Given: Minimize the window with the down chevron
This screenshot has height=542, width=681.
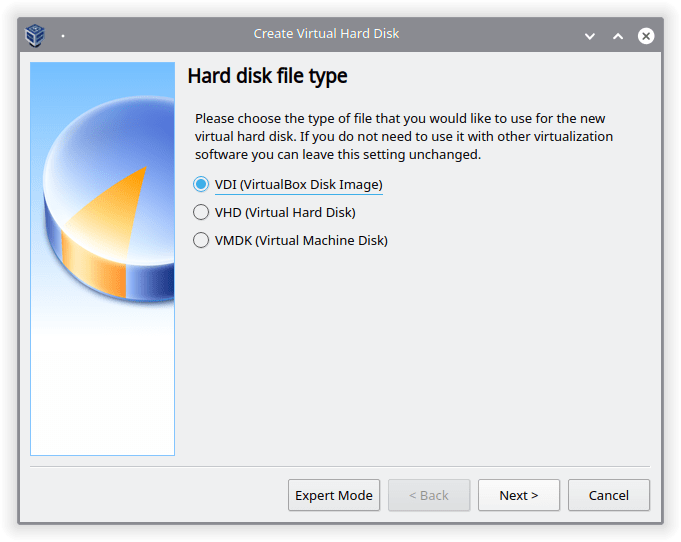Looking at the screenshot, I should [x=589, y=36].
